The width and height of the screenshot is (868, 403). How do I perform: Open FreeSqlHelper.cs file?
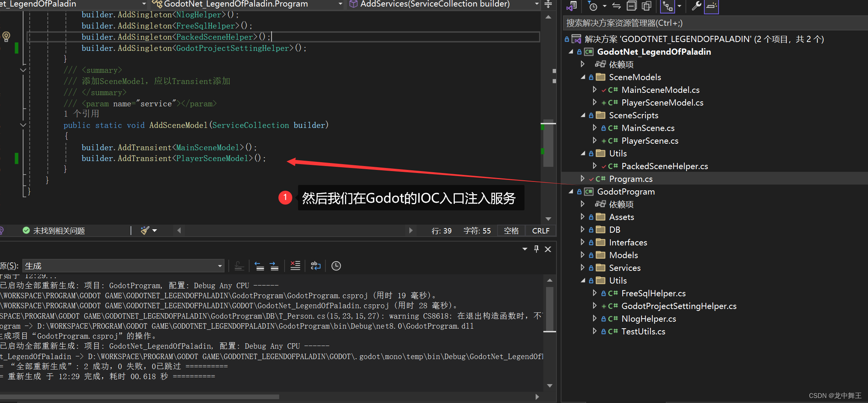coord(654,293)
